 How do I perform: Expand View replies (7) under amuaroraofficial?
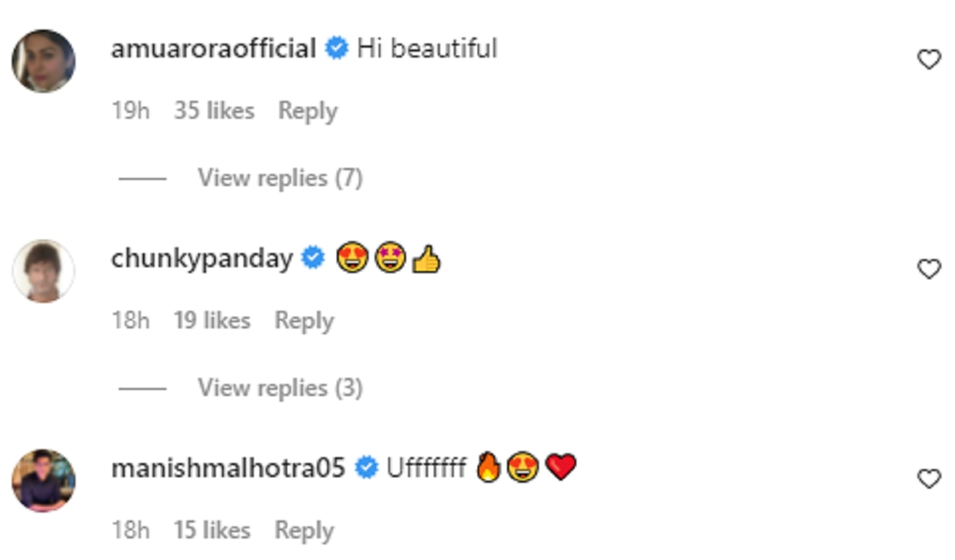279,178
